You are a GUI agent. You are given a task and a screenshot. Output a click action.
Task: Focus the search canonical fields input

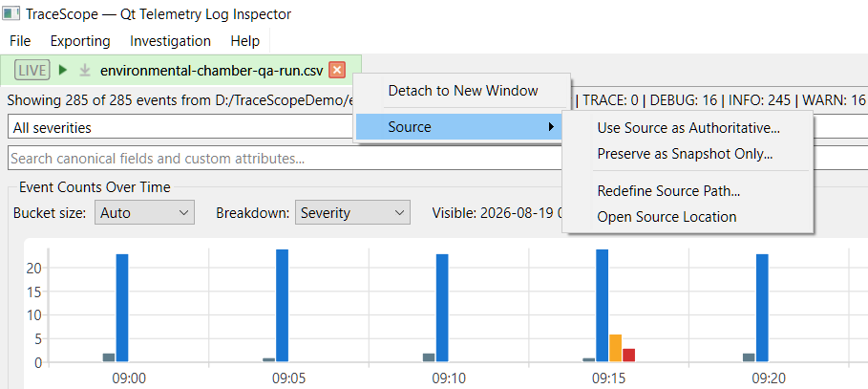(x=286, y=159)
